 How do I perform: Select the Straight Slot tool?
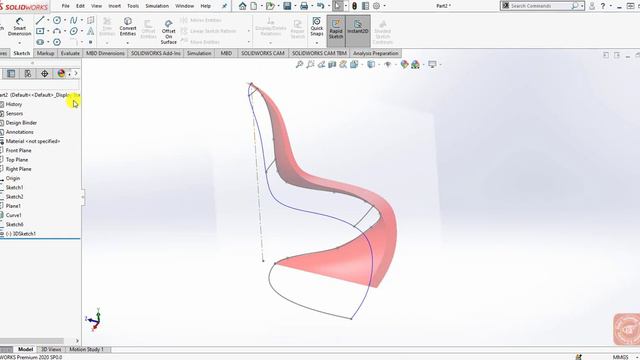click(x=40, y=42)
